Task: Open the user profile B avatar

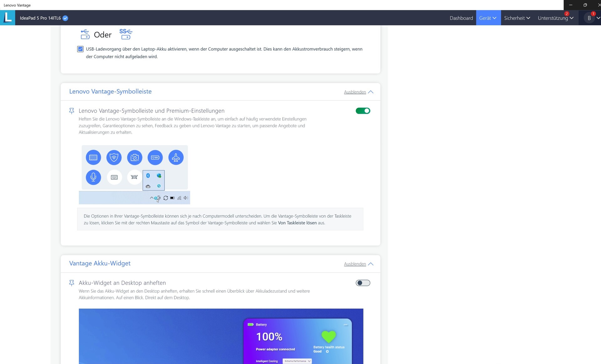Action: coord(589,18)
